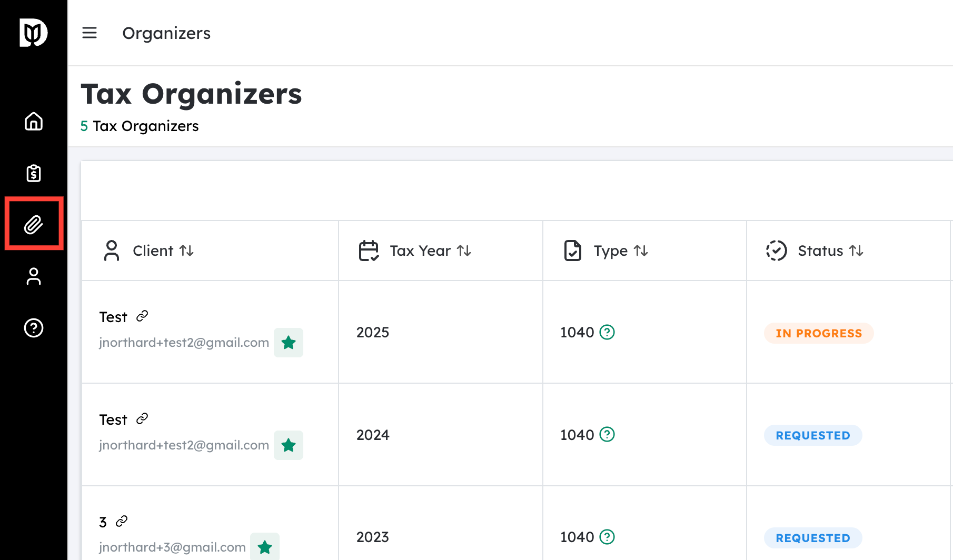Toggle the hamburger navigation menu
953x560 pixels.
point(90,33)
